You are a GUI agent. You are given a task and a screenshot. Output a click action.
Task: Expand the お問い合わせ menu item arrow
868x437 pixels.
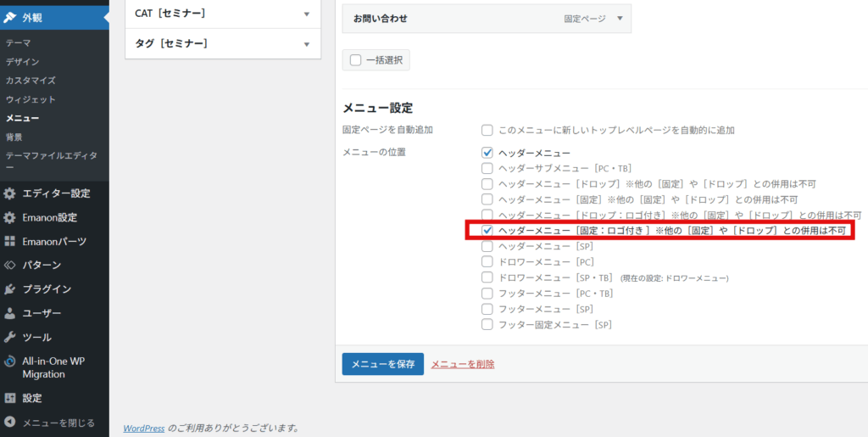[x=620, y=18]
